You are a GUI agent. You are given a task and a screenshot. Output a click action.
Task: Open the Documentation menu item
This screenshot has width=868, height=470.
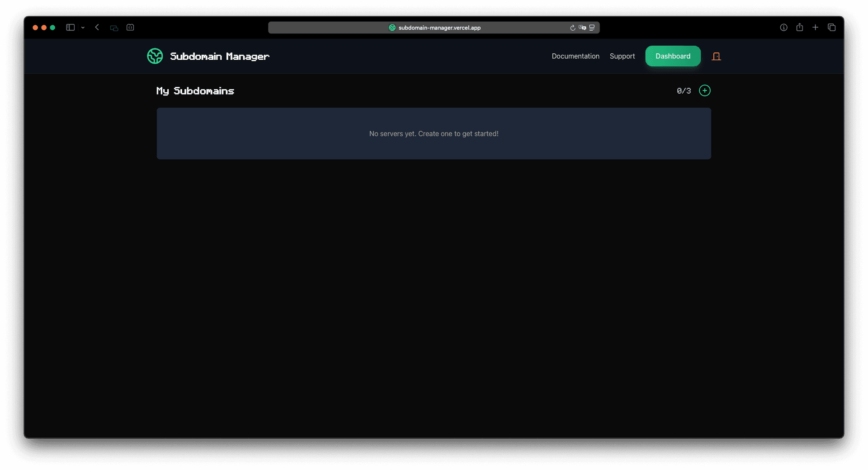(x=576, y=56)
